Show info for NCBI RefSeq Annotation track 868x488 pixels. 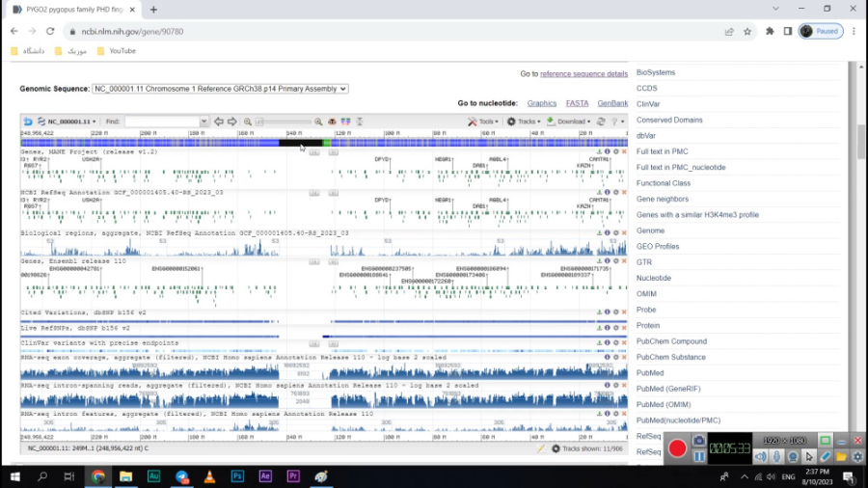point(608,193)
